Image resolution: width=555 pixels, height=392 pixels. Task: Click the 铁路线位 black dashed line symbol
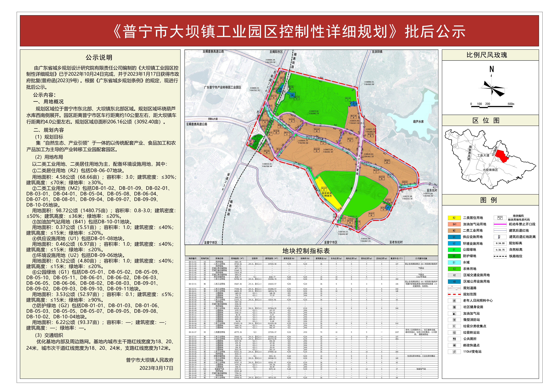500,256
